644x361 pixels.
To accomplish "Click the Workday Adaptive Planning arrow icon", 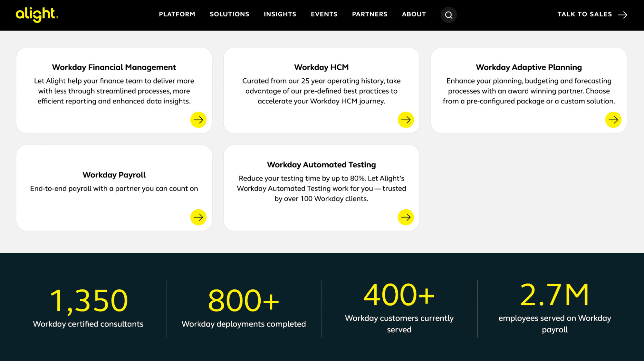I will 613,120.
